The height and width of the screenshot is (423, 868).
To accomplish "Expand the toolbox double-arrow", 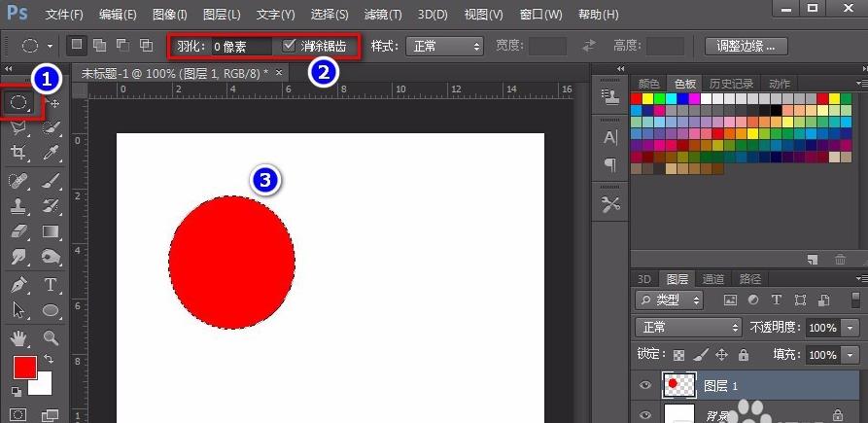I will [x=9, y=69].
